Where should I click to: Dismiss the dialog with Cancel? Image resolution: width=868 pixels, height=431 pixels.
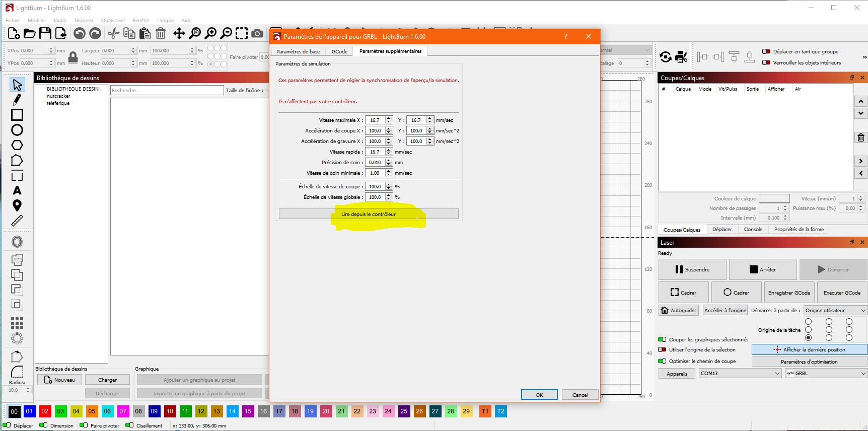pyautogui.click(x=580, y=395)
